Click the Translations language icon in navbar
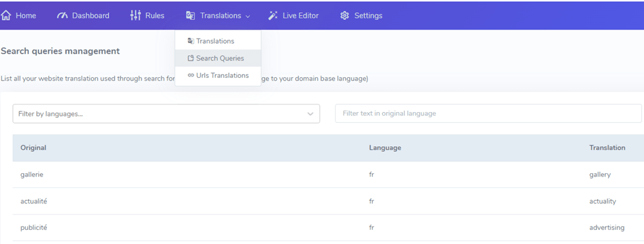The height and width of the screenshot is (244, 644). tap(190, 15)
